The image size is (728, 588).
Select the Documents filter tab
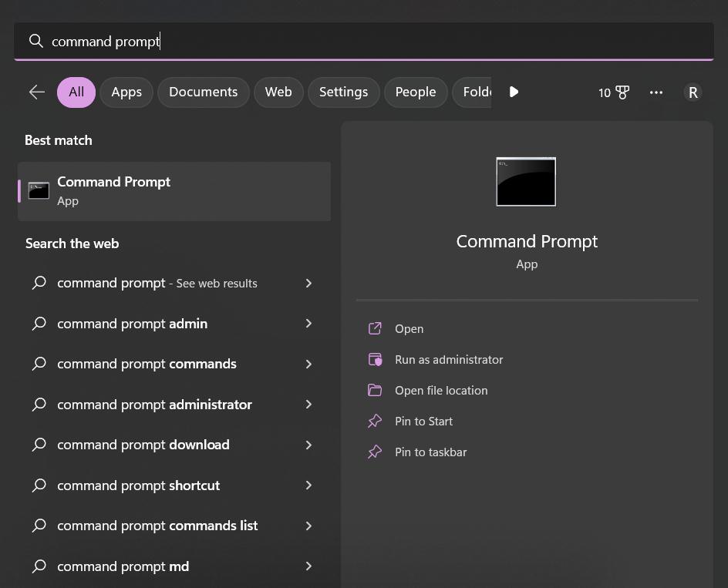pyautogui.click(x=203, y=92)
